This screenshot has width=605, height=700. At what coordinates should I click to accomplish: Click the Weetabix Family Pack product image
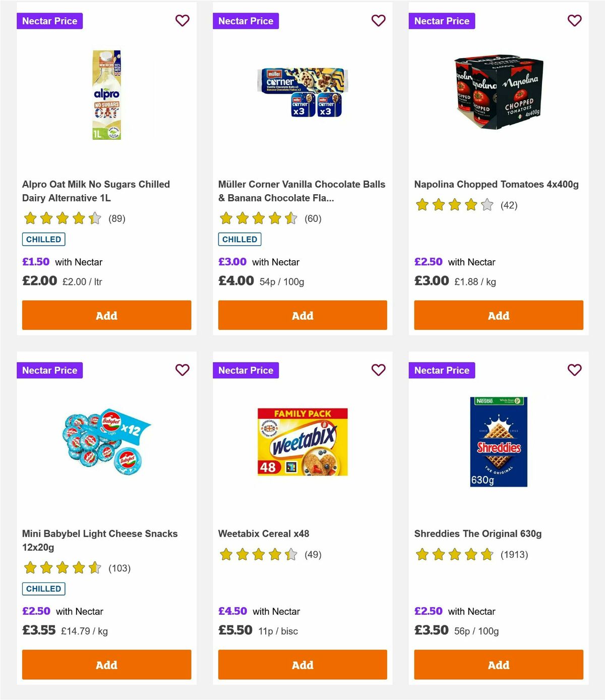tap(301, 440)
